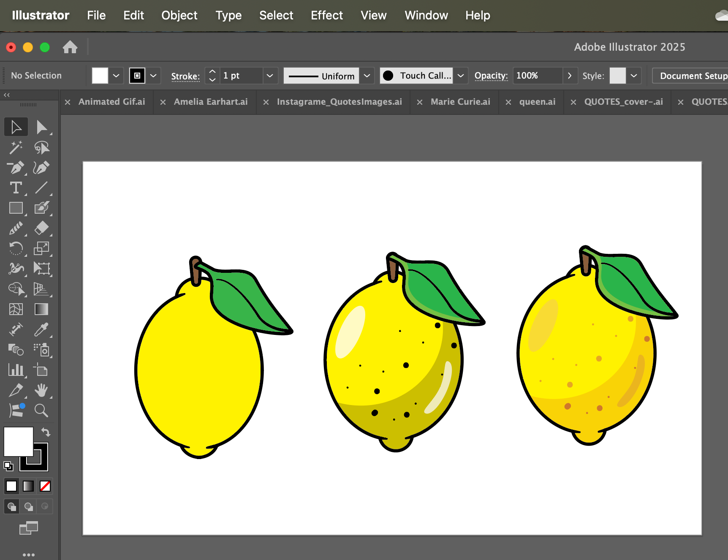Select the Zoom tool

pos(41,410)
